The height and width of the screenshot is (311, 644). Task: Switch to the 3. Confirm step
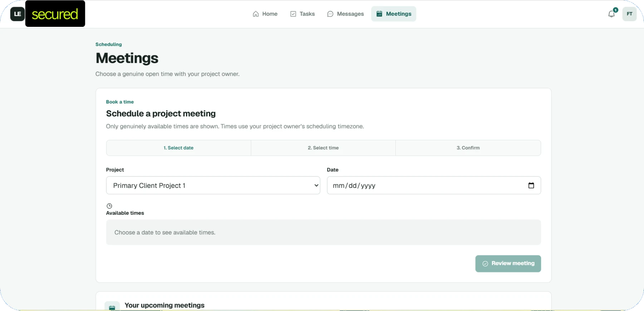[468, 148]
